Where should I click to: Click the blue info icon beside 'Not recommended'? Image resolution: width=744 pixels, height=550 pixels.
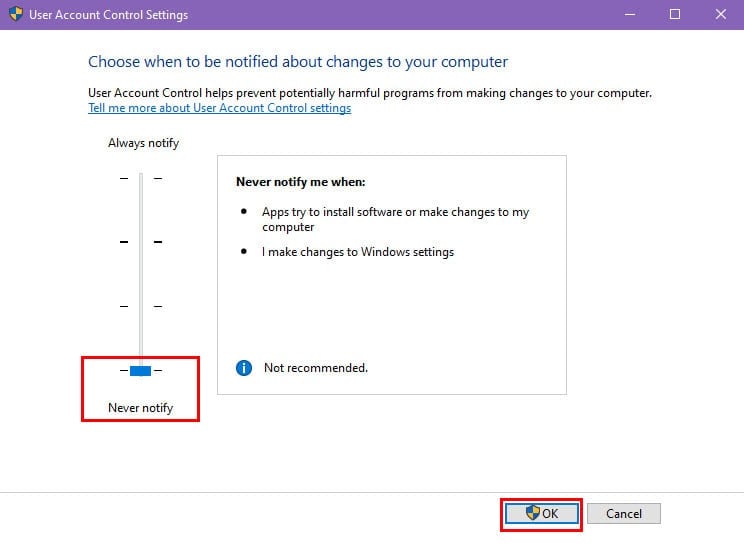pos(244,368)
